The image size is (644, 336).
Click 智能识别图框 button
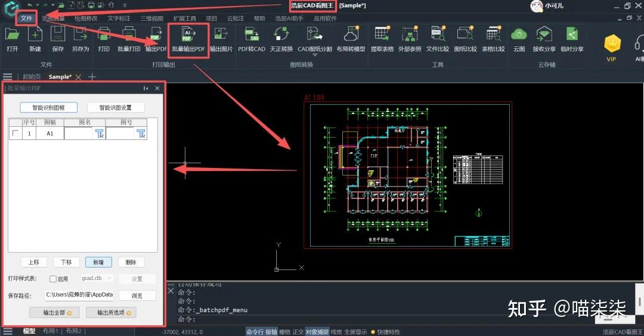coord(48,107)
